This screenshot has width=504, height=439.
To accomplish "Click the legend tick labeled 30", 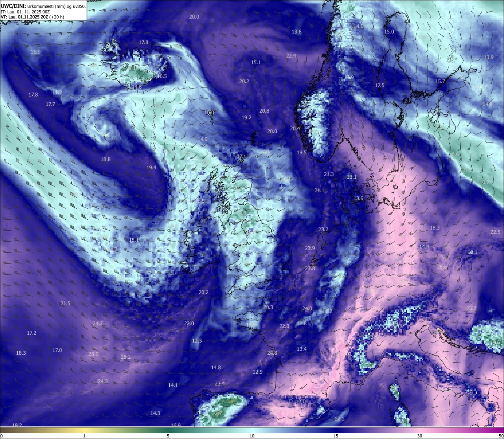I will [420, 436].
